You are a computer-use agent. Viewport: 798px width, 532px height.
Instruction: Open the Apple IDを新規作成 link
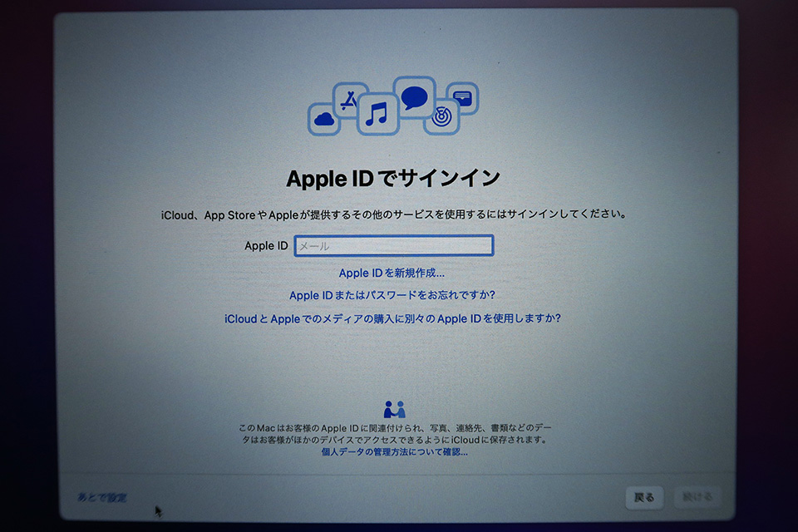[x=392, y=273]
